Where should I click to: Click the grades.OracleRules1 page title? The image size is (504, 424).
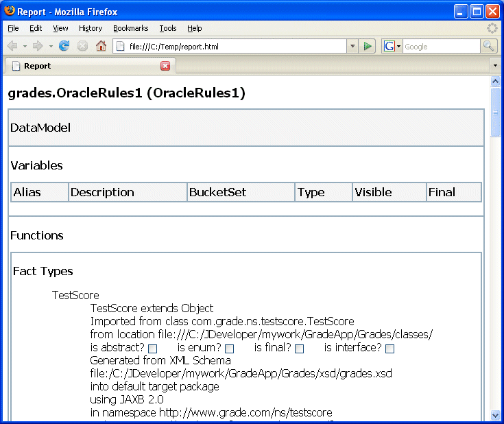[126, 93]
